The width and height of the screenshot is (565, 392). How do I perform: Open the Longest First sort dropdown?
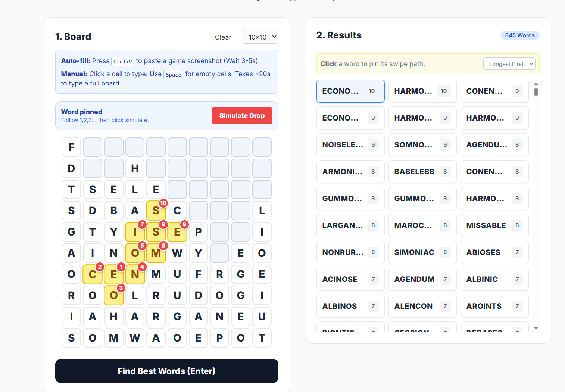pos(509,63)
